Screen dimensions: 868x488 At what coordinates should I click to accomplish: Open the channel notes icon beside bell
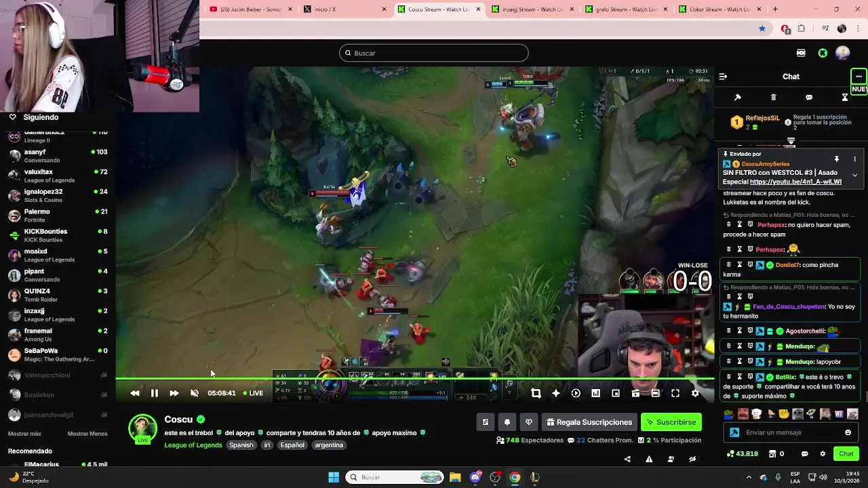(486, 422)
